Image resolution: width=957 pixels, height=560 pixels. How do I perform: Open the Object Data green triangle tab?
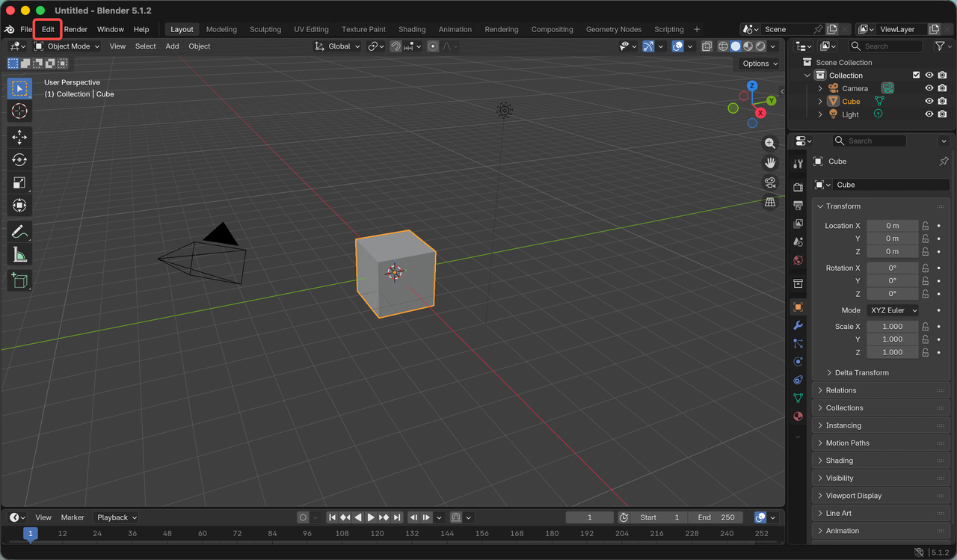tap(798, 399)
